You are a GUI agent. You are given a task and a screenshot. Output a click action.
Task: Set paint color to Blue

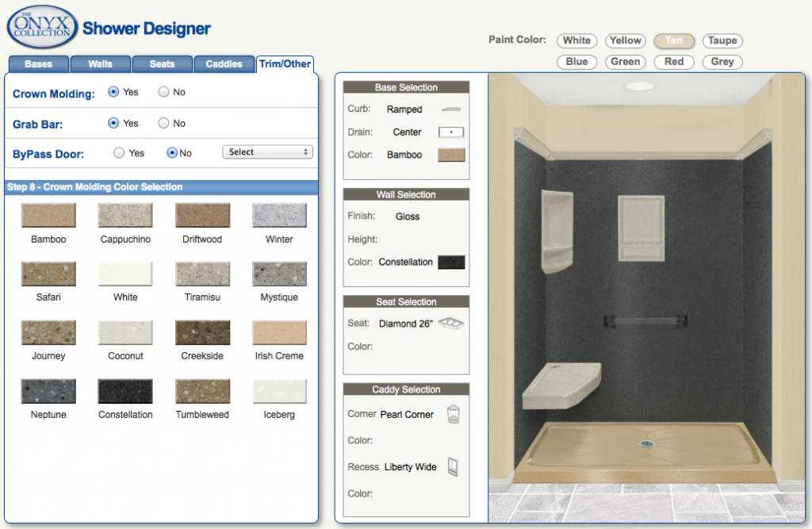click(577, 62)
